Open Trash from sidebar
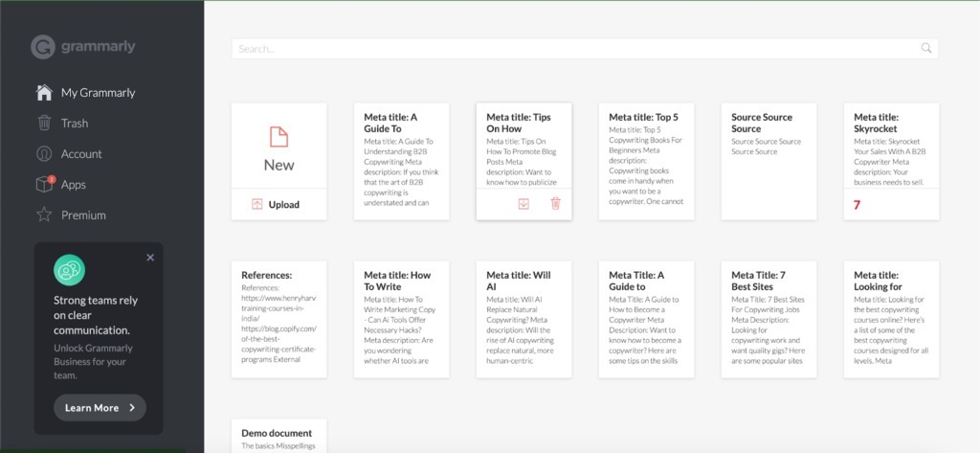Image resolution: width=980 pixels, height=453 pixels. [x=74, y=124]
